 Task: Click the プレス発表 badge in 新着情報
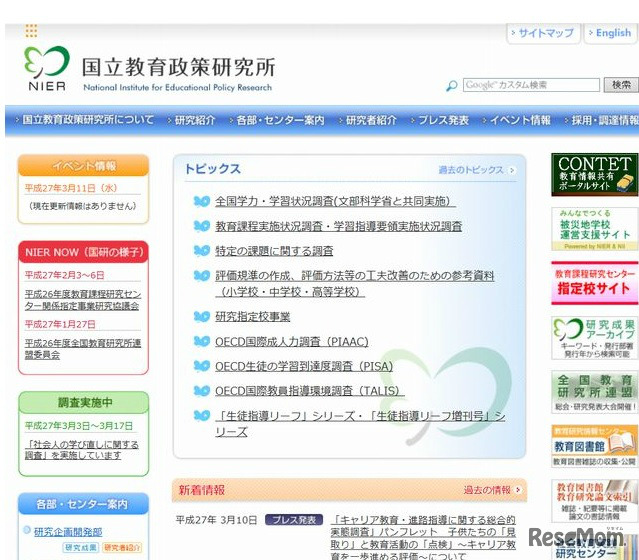(x=294, y=520)
